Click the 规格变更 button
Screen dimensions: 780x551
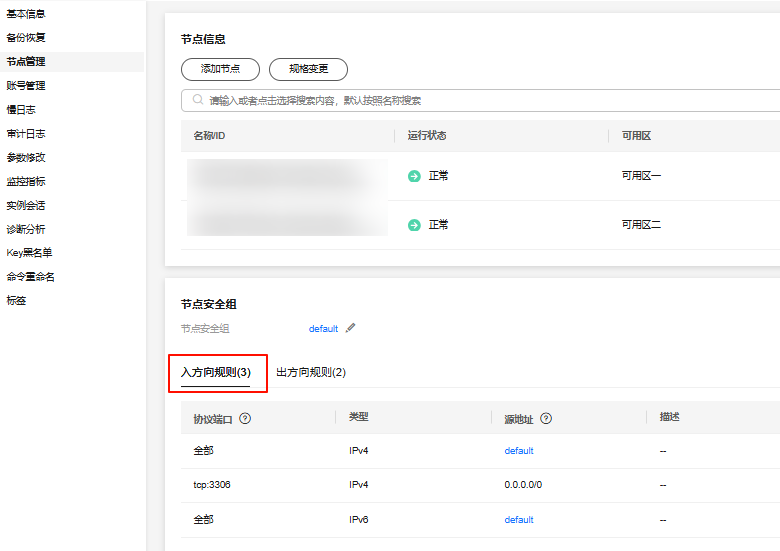tap(308, 69)
